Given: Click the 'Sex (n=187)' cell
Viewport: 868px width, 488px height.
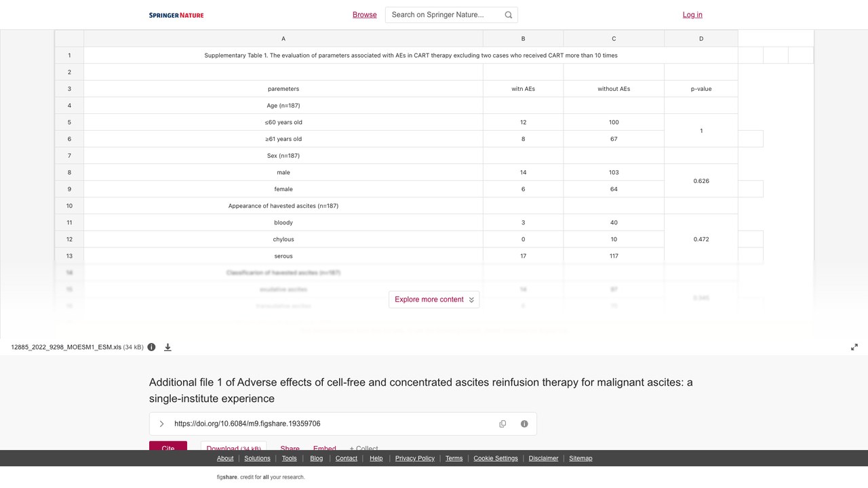Looking at the screenshot, I should tap(283, 156).
